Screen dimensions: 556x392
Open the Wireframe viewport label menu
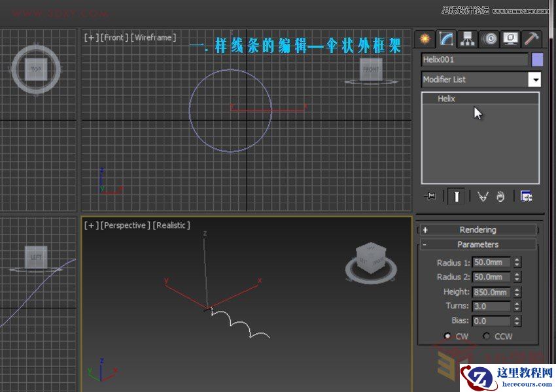tap(152, 37)
